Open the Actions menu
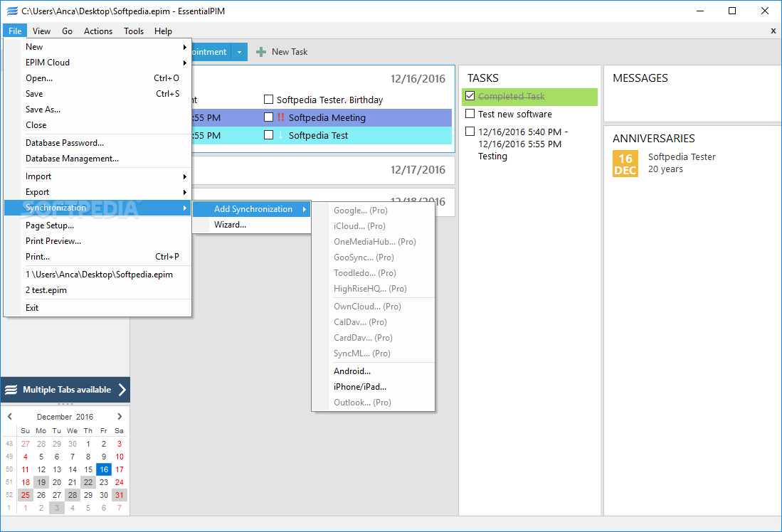This screenshot has width=782, height=532. 98,31
